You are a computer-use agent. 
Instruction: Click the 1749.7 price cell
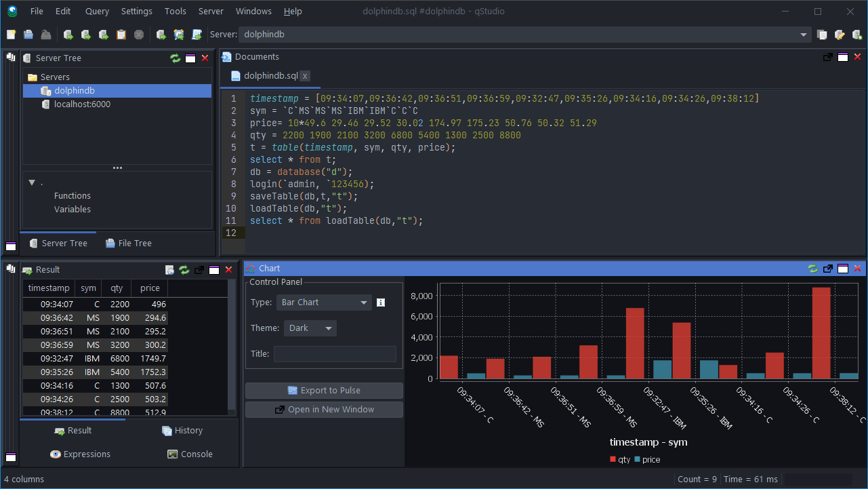tap(150, 359)
